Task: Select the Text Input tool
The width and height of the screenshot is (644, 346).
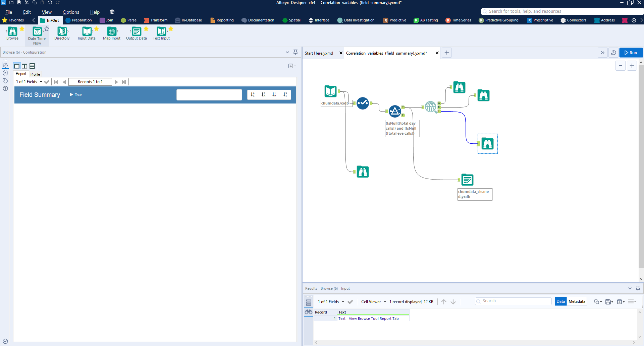Action: tap(161, 31)
